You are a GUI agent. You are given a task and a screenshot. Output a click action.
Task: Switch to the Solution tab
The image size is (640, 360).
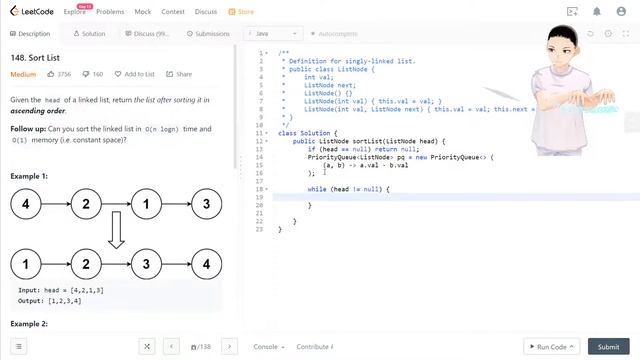pyautogui.click(x=89, y=33)
